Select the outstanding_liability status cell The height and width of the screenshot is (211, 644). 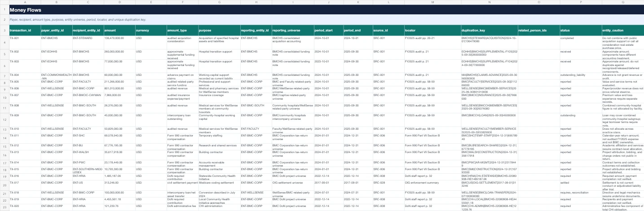pos(580,76)
